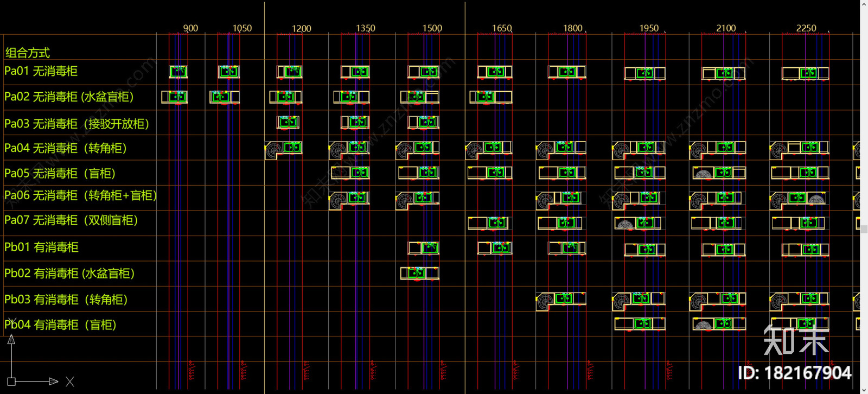Screen dimensions: 868x394
Task: Select the row label Pa01 无消毒柜
Action: [x=41, y=71]
